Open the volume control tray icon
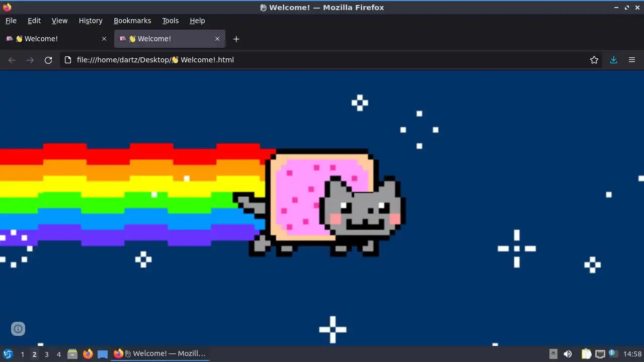Image resolution: width=644 pixels, height=362 pixels. 568,354
